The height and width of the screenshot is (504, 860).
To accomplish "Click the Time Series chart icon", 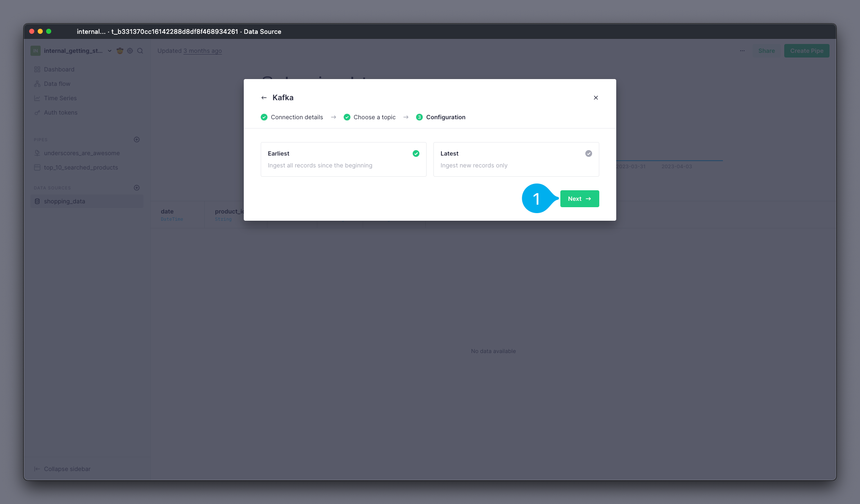I will click(37, 98).
